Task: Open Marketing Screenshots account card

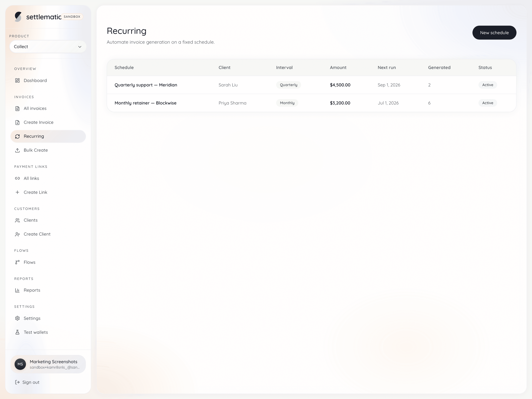Action: point(48,364)
